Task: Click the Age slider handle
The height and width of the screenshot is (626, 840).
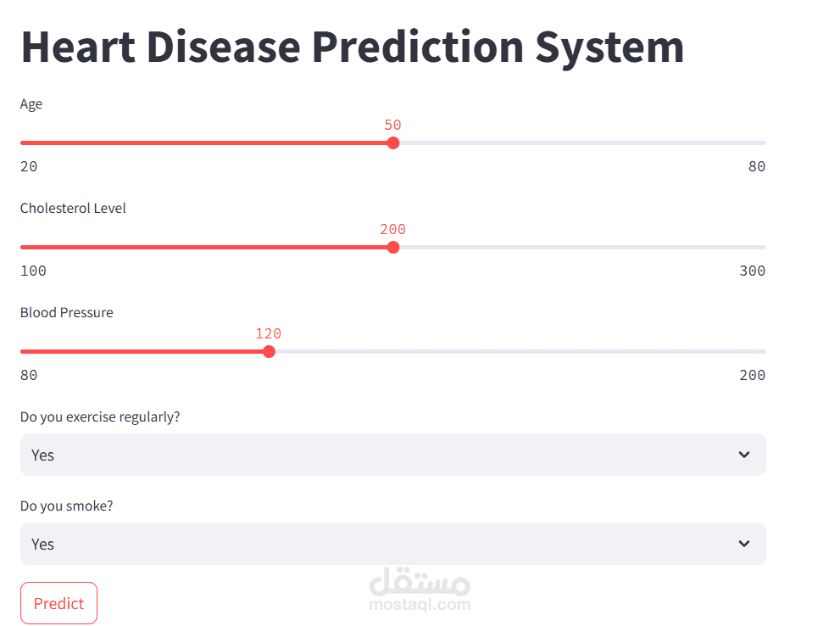Action: (x=392, y=143)
